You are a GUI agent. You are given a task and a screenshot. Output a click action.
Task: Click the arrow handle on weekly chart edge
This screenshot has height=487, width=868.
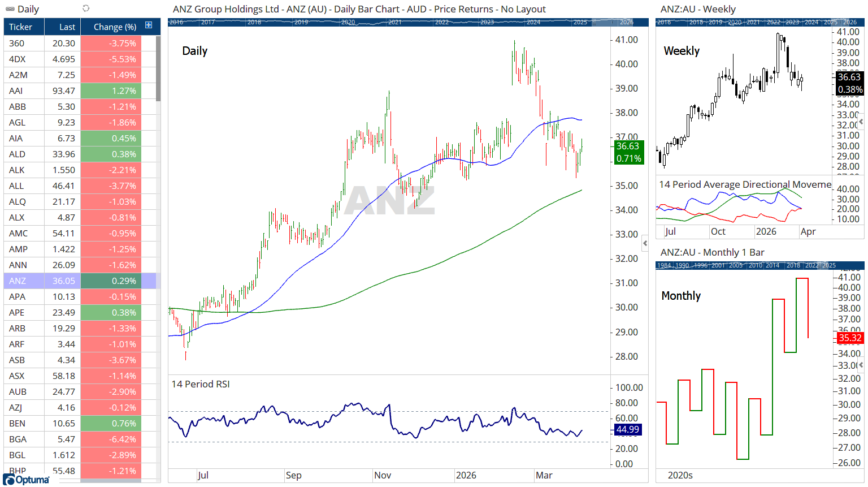[861, 122]
